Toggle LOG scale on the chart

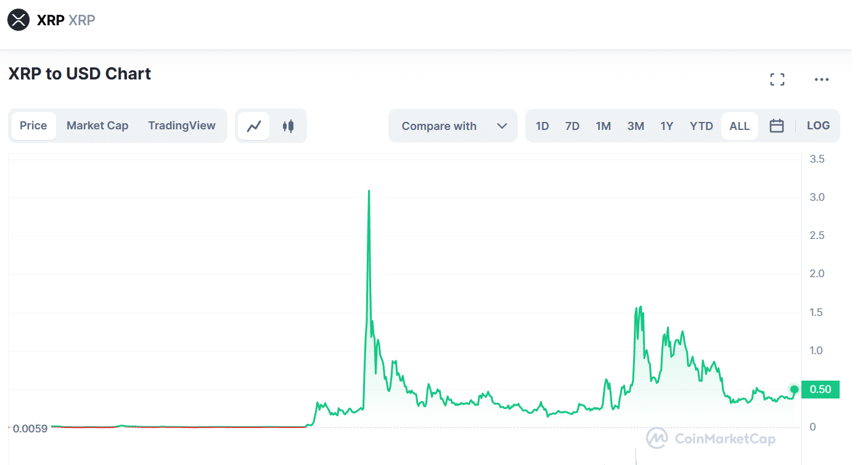pos(818,126)
